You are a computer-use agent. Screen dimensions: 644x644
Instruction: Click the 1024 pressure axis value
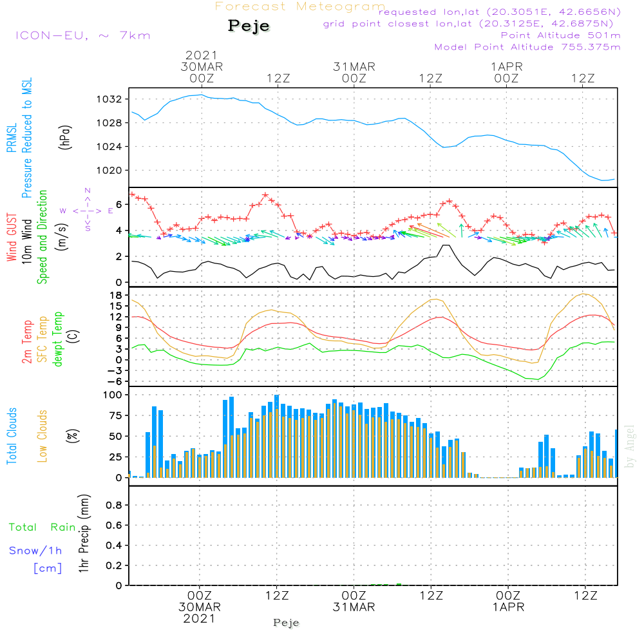click(109, 147)
